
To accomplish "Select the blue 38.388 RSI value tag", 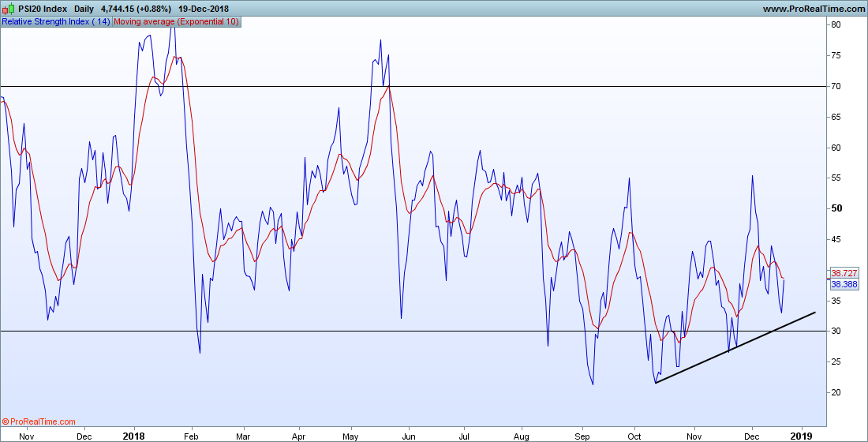I will coord(844,284).
